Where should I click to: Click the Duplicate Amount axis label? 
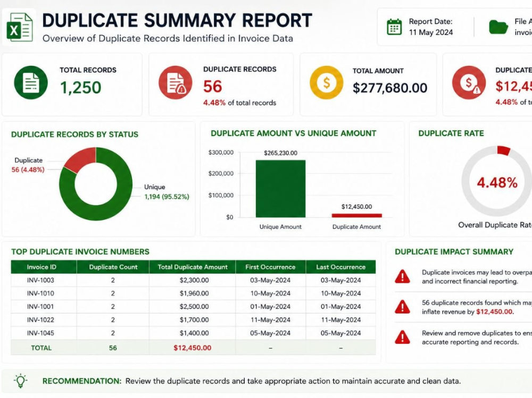coord(356,227)
